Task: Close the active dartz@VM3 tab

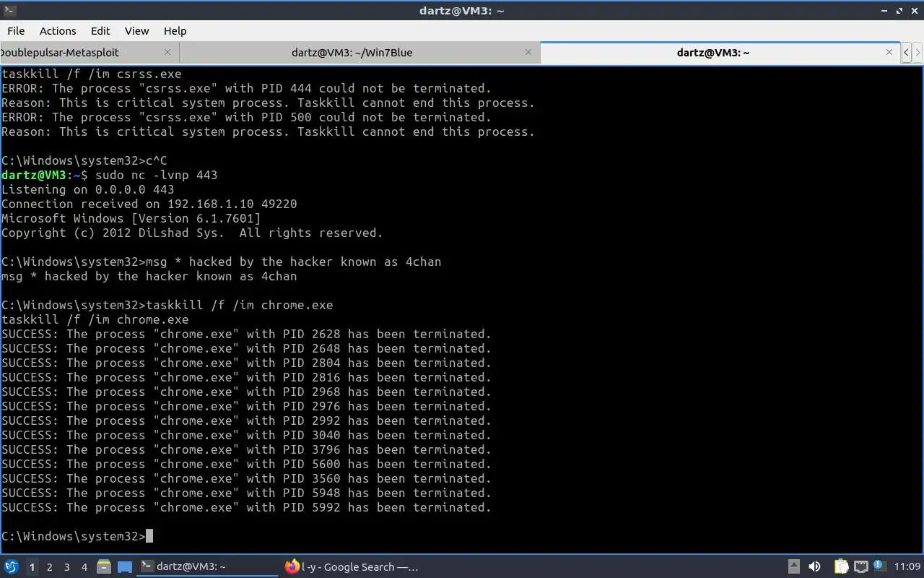Action: click(889, 52)
